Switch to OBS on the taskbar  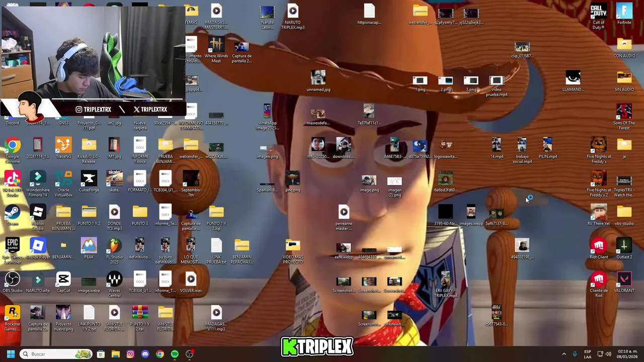pyautogui.click(x=190, y=354)
